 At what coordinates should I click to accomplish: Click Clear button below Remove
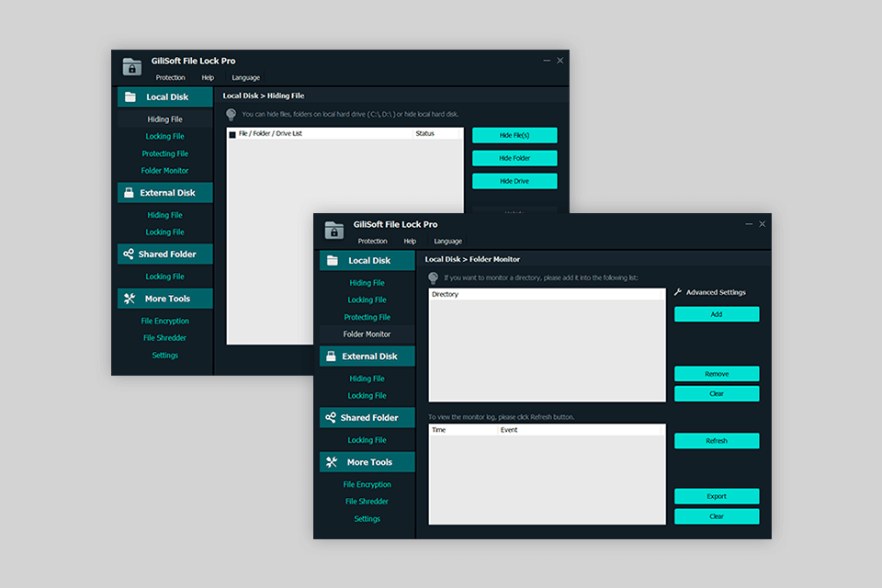pyautogui.click(x=717, y=393)
